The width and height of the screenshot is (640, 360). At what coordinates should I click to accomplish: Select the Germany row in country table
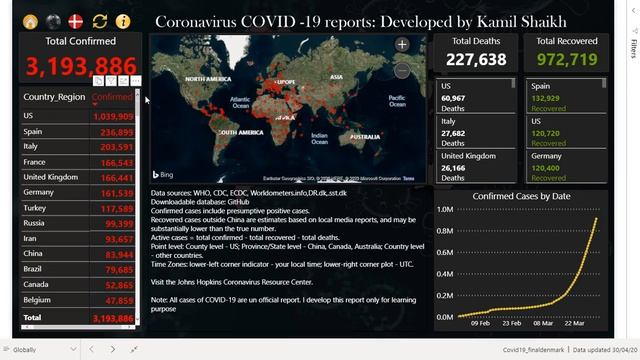(x=78, y=193)
